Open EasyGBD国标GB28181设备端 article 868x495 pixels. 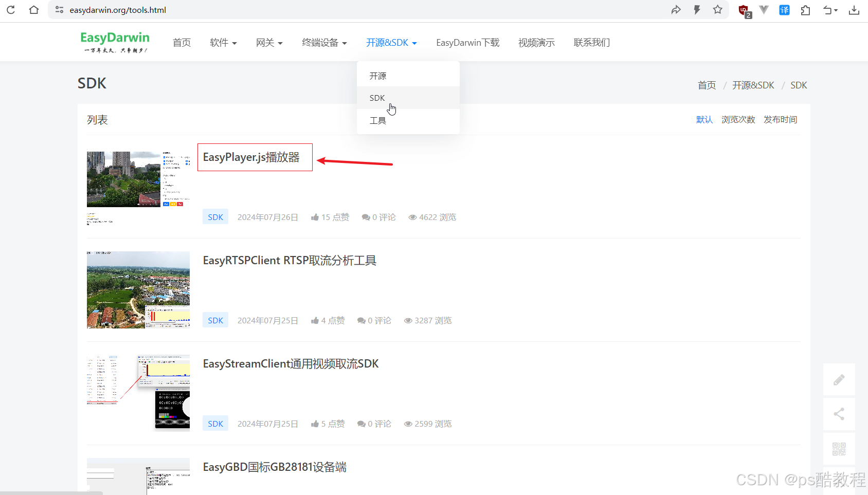point(275,467)
